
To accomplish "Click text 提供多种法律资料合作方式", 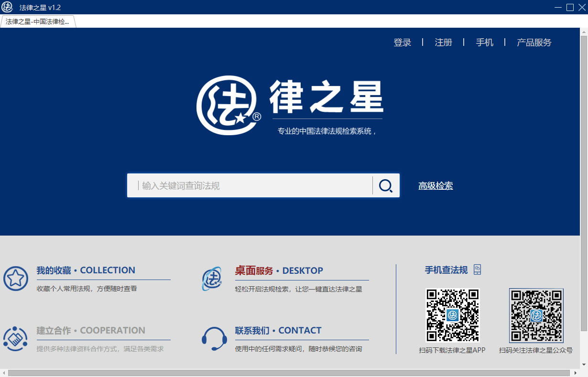I will click(x=100, y=349).
